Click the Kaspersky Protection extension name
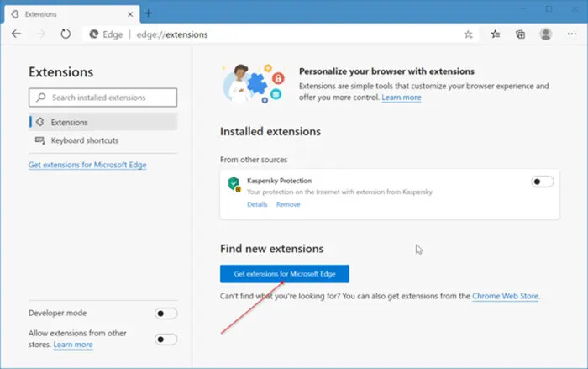588x369 pixels. click(x=280, y=181)
